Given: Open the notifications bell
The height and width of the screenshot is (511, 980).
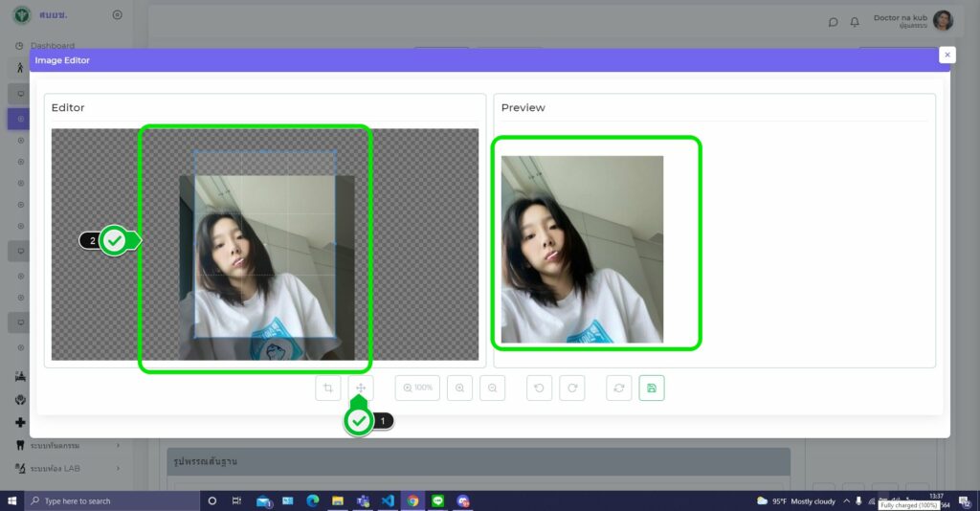Looking at the screenshot, I should point(855,22).
